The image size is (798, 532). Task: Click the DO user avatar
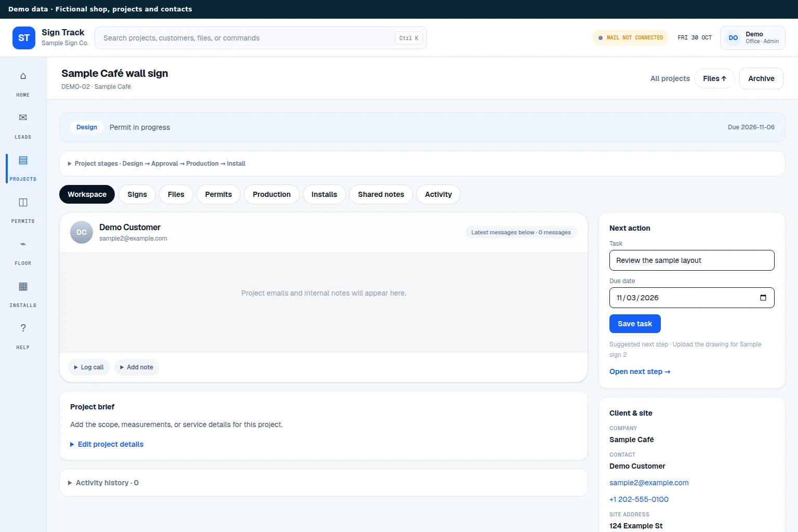click(x=733, y=38)
